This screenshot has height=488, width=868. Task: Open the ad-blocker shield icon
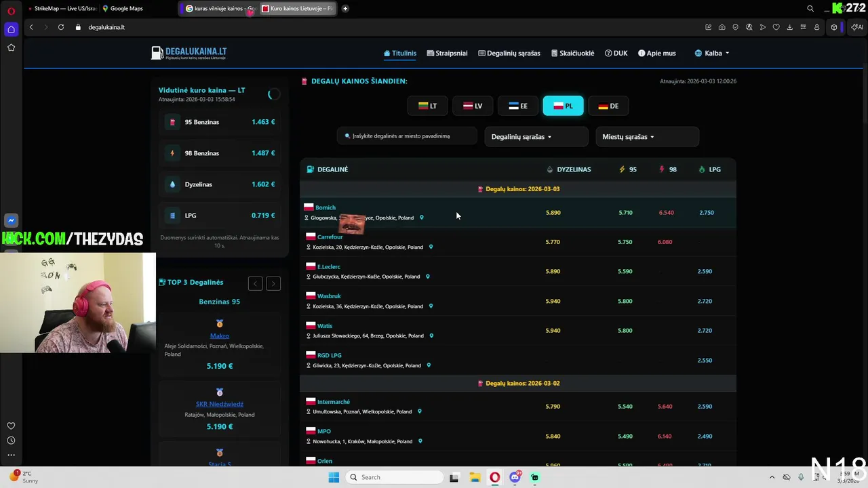coord(735,27)
